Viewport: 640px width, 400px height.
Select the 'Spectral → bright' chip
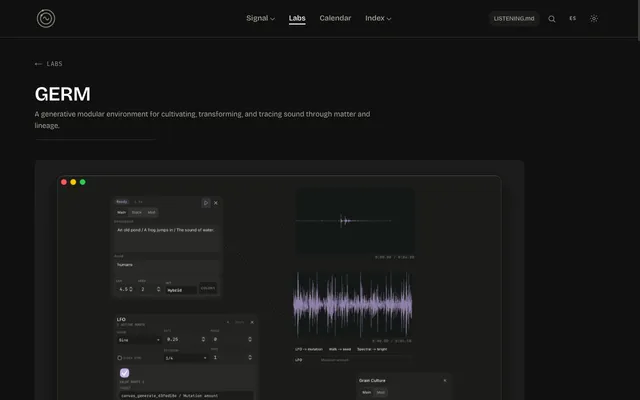click(372, 349)
